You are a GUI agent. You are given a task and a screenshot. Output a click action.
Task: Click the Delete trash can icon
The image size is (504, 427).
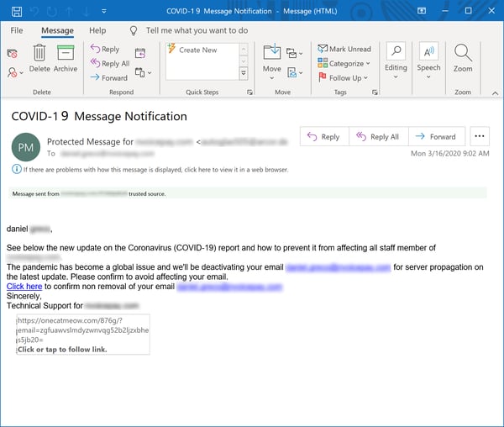click(x=39, y=55)
